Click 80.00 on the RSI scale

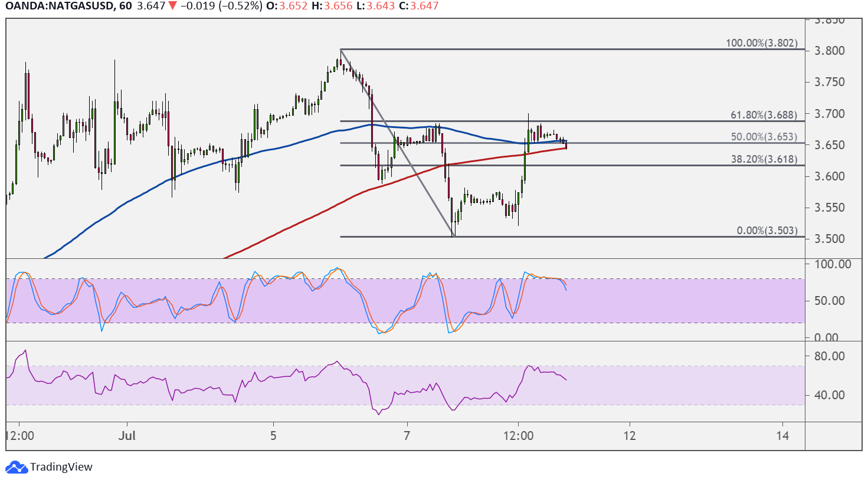click(x=830, y=356)
